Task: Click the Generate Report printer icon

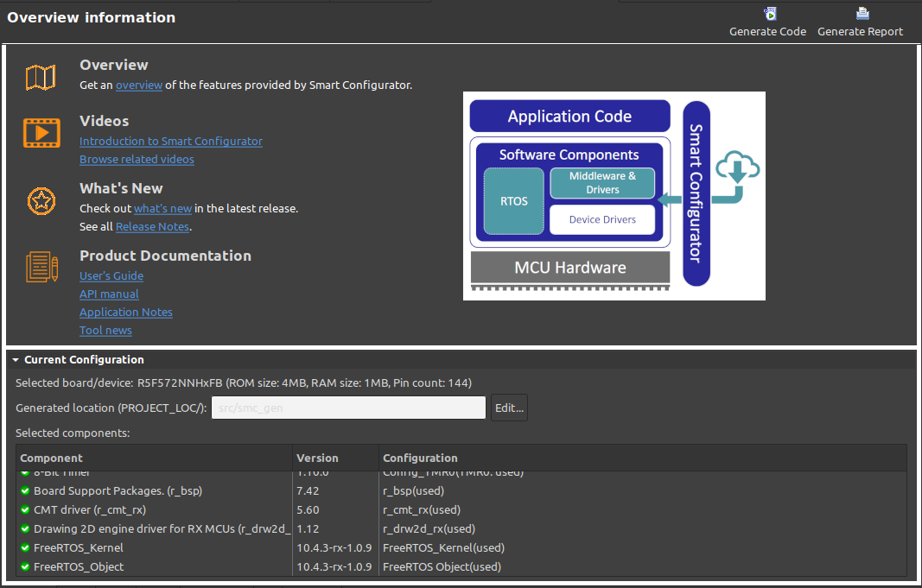Action: point(862,13)
